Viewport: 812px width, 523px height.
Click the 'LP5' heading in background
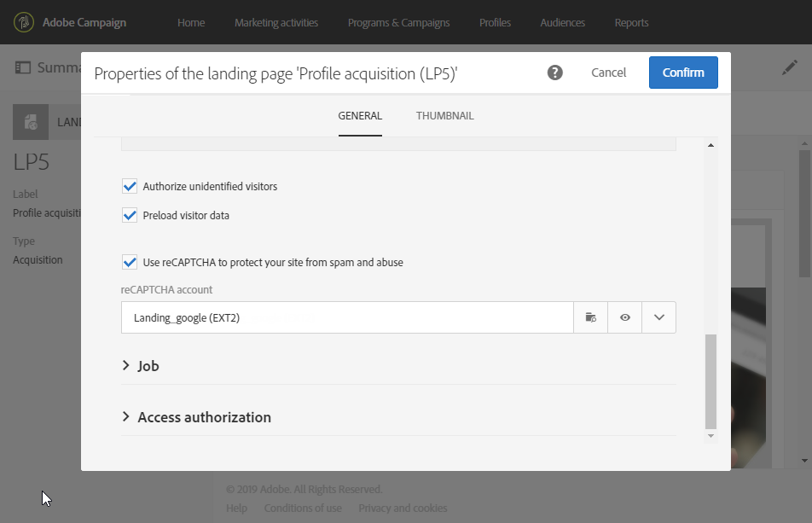31,162
